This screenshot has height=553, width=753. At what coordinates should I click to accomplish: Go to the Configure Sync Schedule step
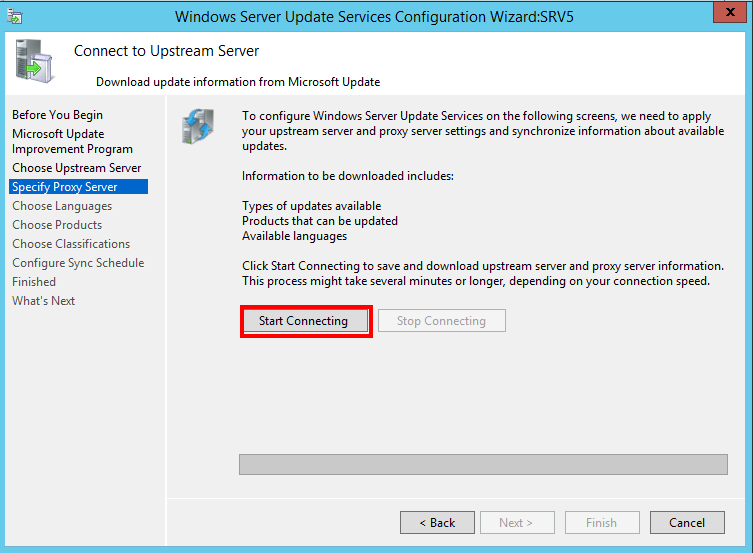[x=78, y=263]
